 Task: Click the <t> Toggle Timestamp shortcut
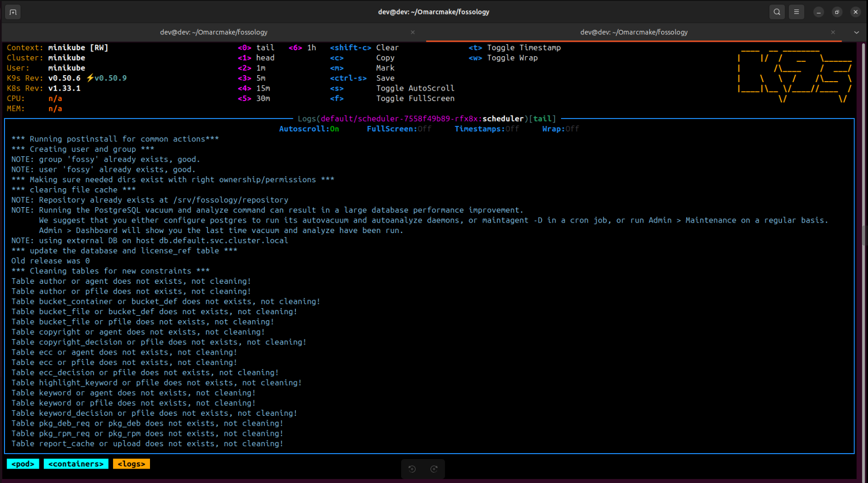point(515,48)
